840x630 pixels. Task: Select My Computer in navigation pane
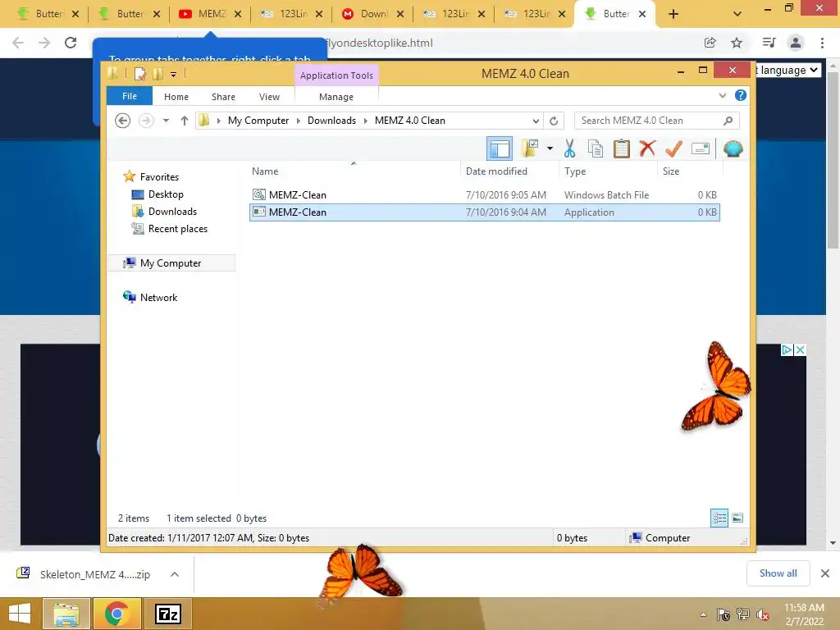[x=171, y=263]
